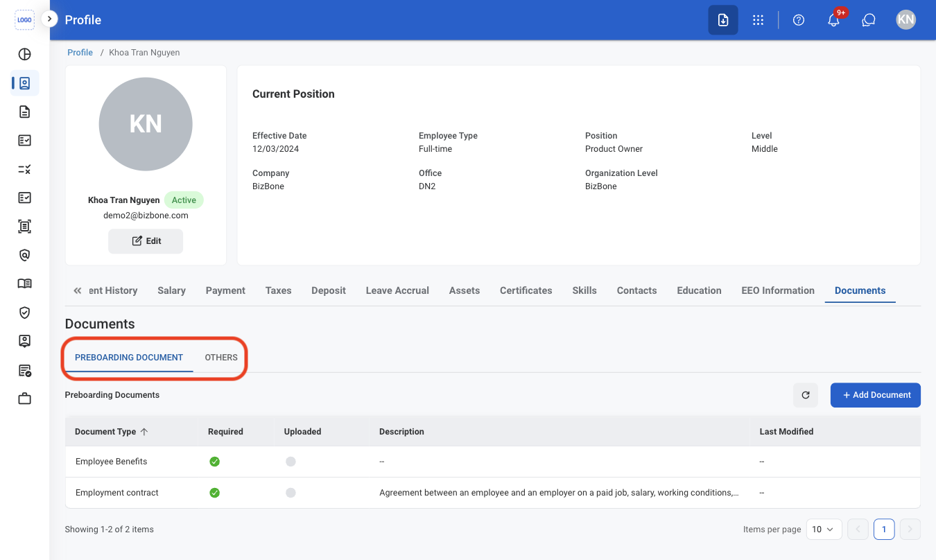Viewport: 936px width, 560px height.
Task: Open the list with X mark sidebar icon
Action: tap(25, 169)
